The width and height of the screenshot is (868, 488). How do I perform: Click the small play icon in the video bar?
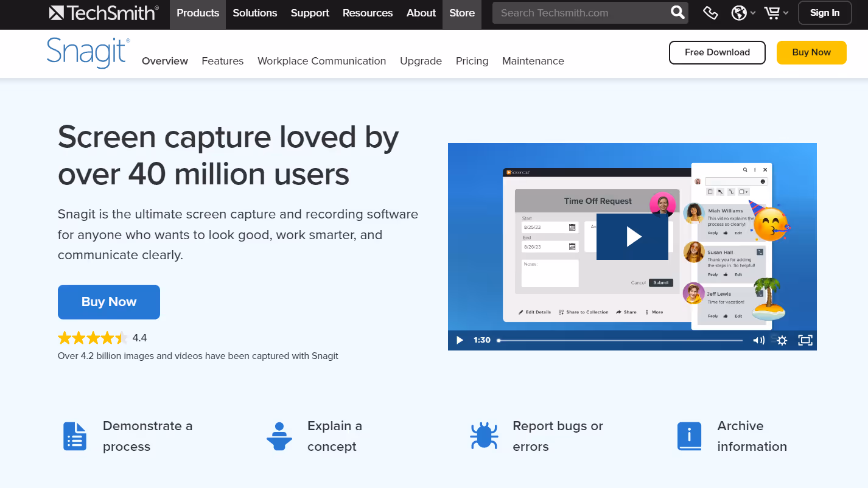click(x=460, y=340)
